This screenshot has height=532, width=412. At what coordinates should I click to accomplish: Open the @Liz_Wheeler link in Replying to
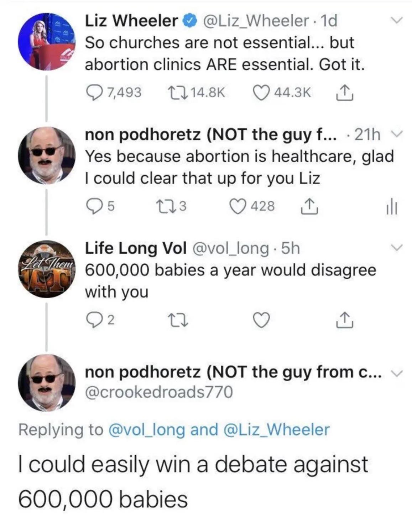coord(276,429)
